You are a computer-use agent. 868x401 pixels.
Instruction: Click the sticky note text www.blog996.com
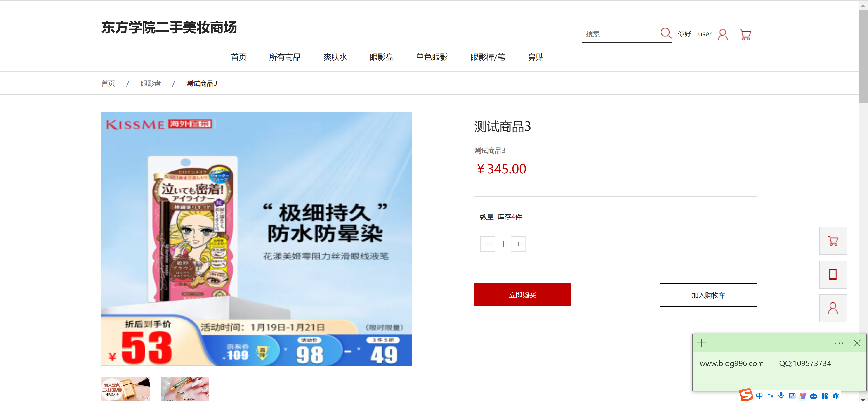click(x=731, y=363)
